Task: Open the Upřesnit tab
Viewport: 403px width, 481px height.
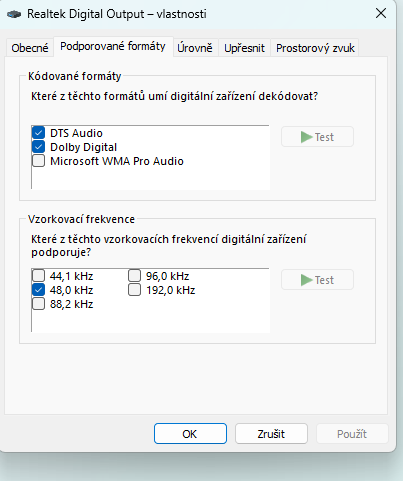Action: point(244,48)
